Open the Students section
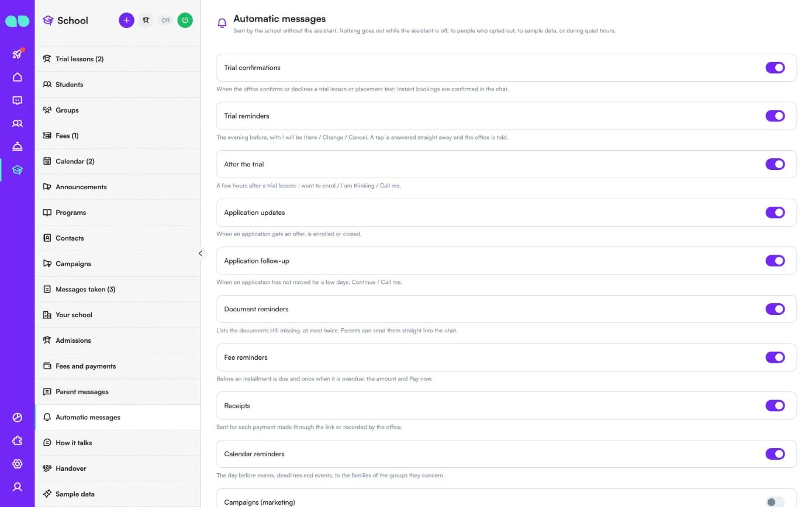The height and width of the screenshot is (507, 812). tap(118, 85)
